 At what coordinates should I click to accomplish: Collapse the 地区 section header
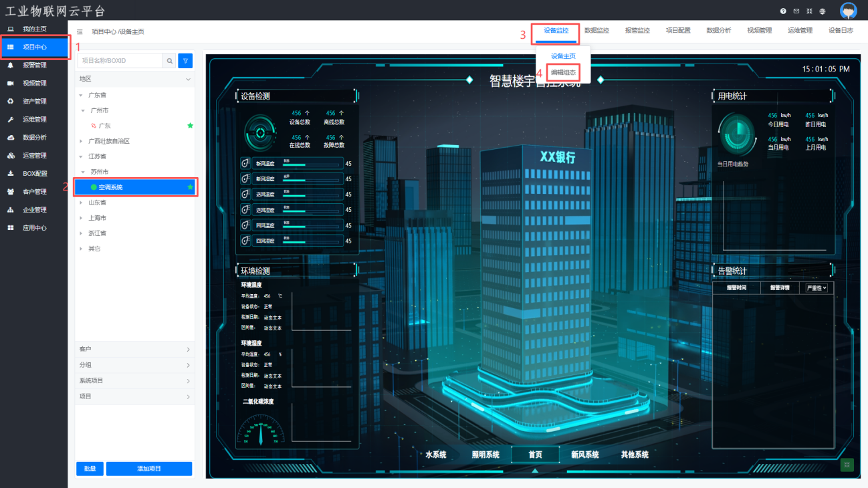click(188, 79)
